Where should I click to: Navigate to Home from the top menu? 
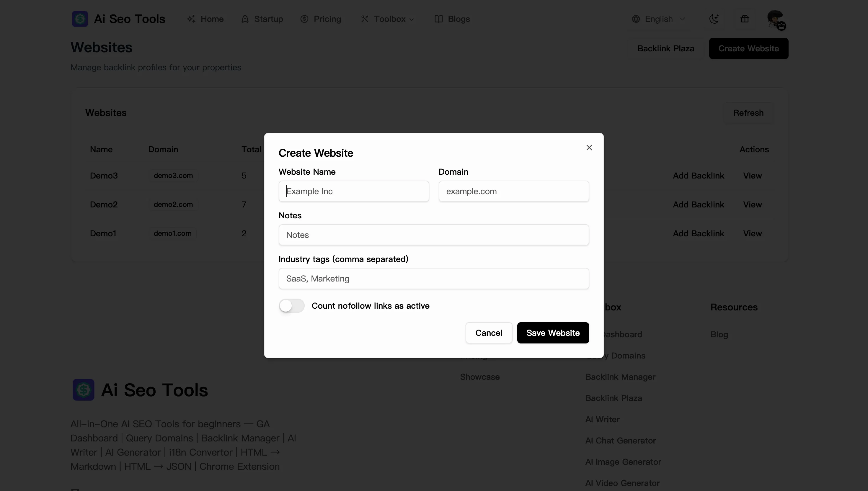click(x=212, y=19)
